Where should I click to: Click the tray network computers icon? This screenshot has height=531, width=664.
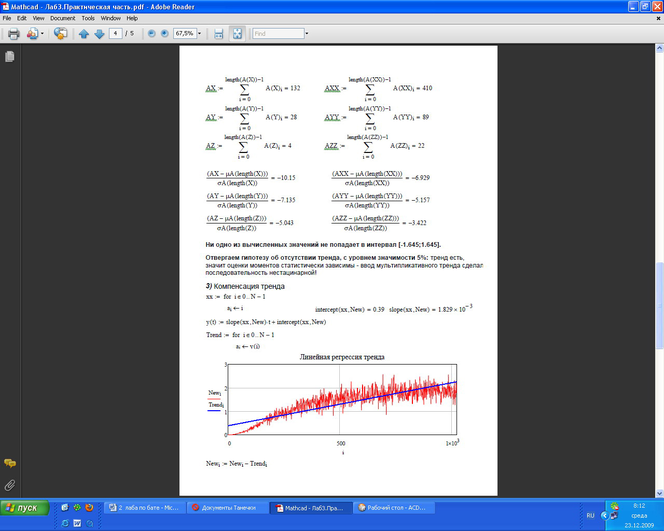pyautogui.click(x=614, y=516)
